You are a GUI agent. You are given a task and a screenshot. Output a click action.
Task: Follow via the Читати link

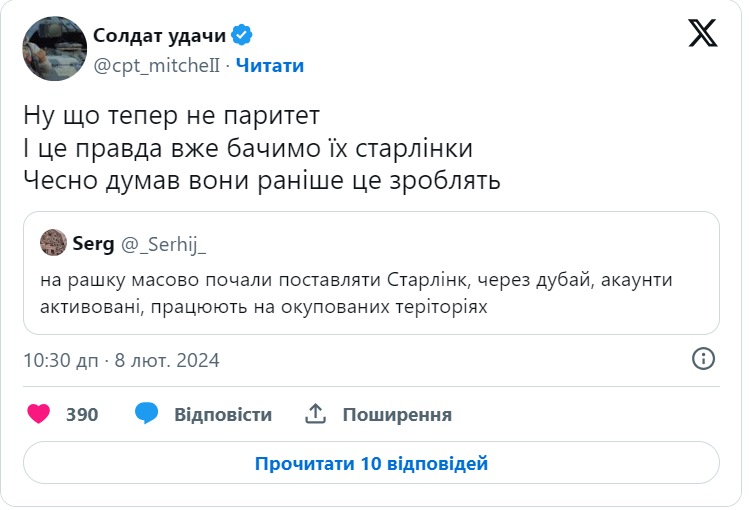[270, 65]
